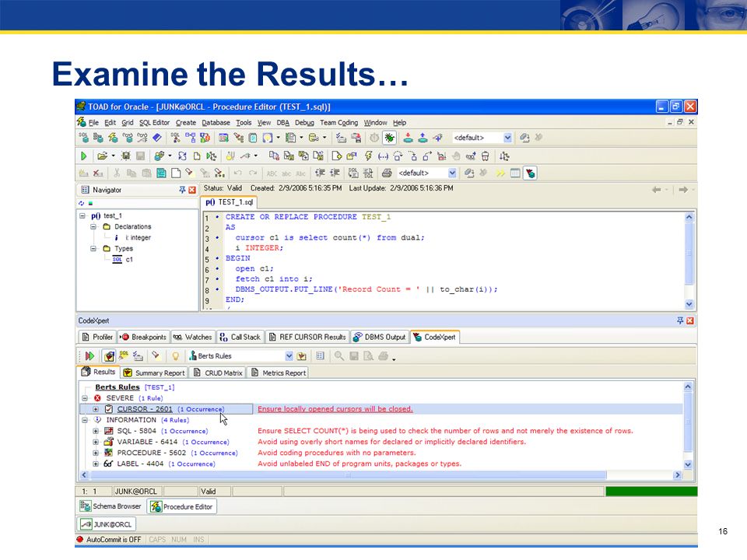Image resolution: width=747 pixels, height=560 pixels.
Task: Click the scissors Cut icon
Action: pyautogui.click(x=117, y=173)
